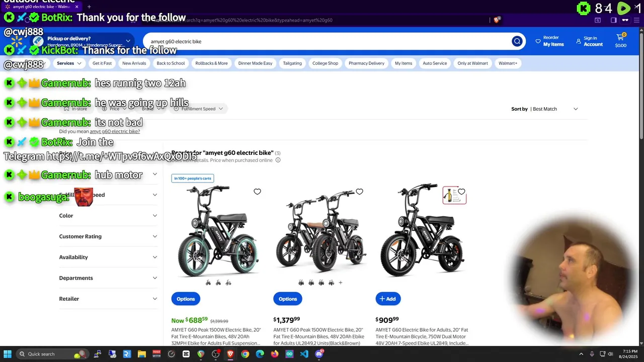Open Rollbacks & More
Image resolution: width=644 pixels, height=362 pixels.
tap(211, 63)
